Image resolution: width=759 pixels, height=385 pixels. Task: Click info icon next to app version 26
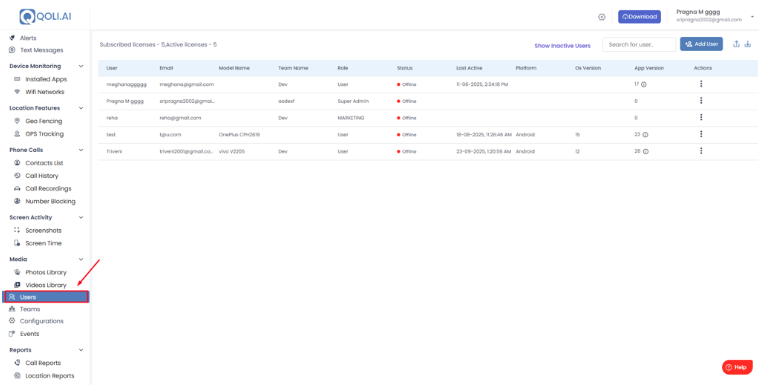(645, 152)
